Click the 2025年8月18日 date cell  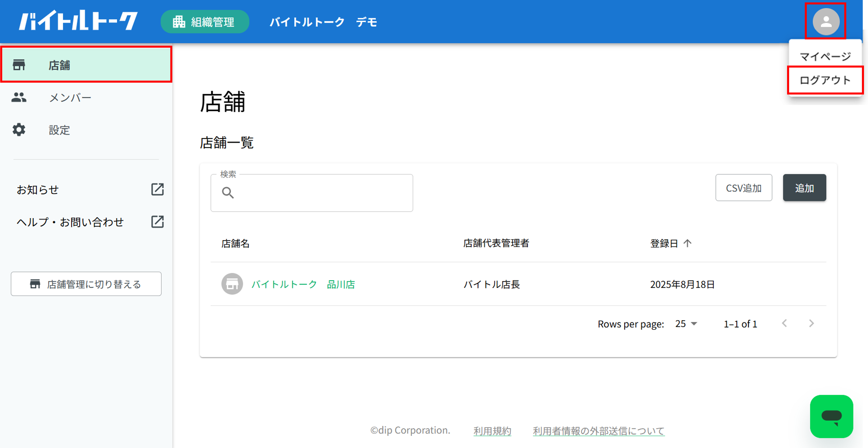pos(682,284)
